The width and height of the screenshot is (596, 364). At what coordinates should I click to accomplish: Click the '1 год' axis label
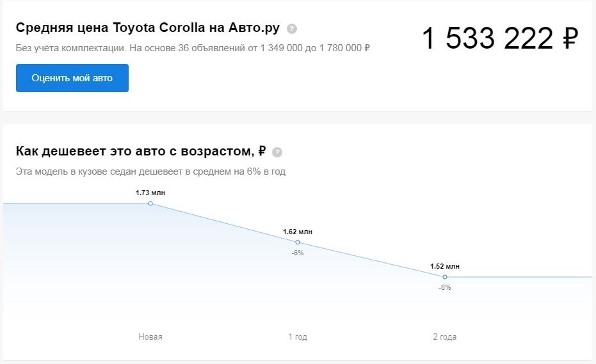point(298,336)
